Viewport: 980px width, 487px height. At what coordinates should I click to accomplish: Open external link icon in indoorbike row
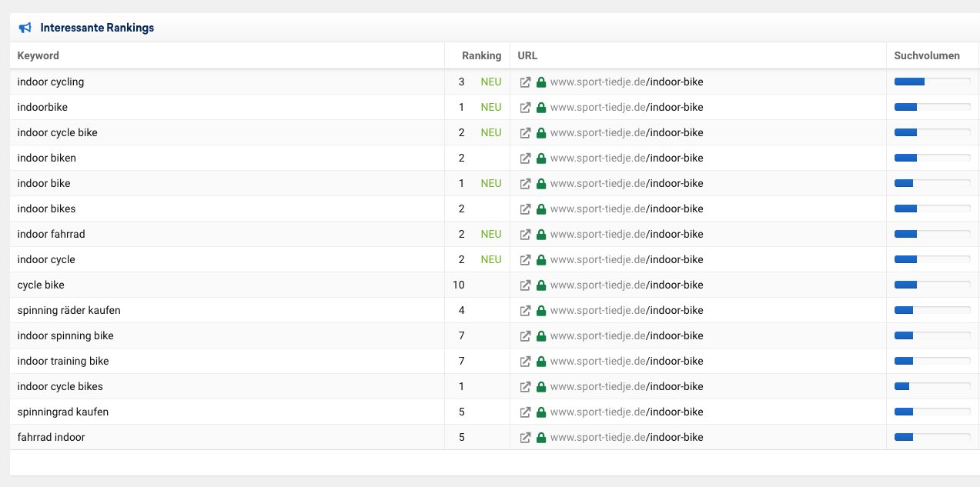tap(525, 107)
